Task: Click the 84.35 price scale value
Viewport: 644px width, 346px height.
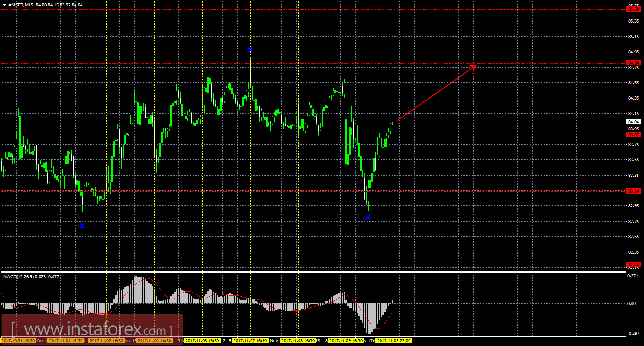Action: [633, 98]
